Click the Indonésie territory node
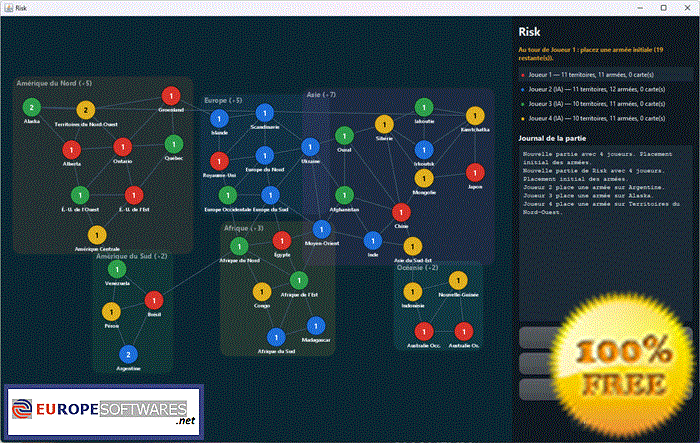This screenshot has width=700, height=443. point(412,292)
